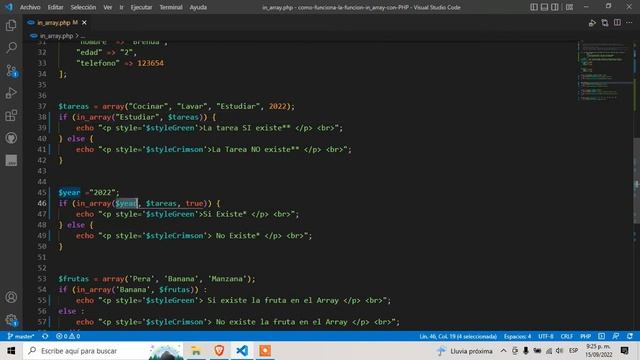Click line number 37 in gutter
Screen dimensions: 640x360
42,106
